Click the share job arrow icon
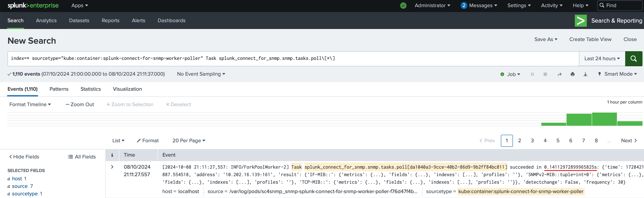This screenshot has height=198, width=644. (x=560, y=74)
